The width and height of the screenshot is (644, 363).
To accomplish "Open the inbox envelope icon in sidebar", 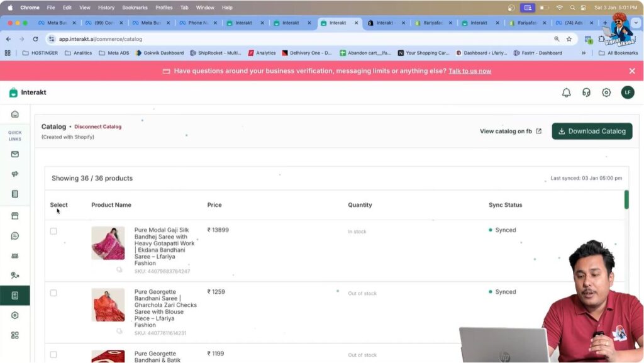I will point(15,154).
